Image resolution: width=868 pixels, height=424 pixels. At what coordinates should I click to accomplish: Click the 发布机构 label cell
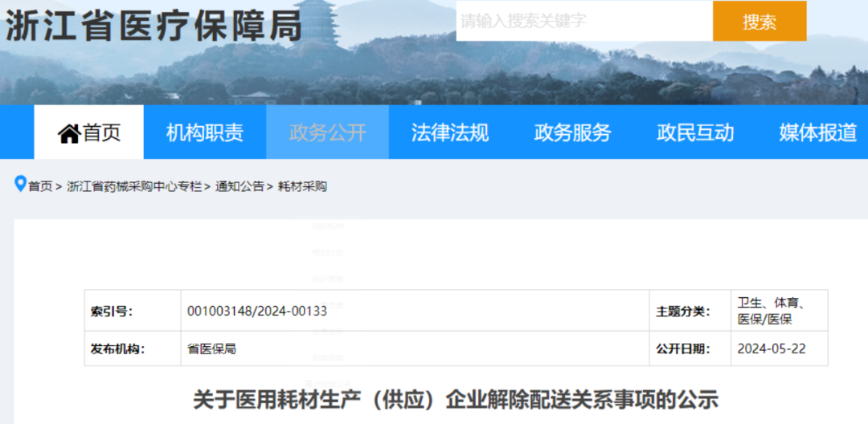point(133,349)
